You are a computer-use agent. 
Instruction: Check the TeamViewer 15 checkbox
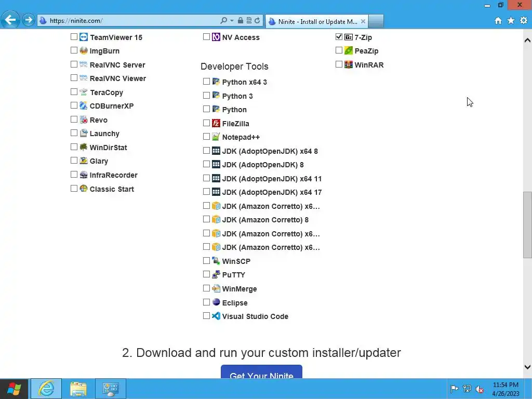tap(74, 37)
